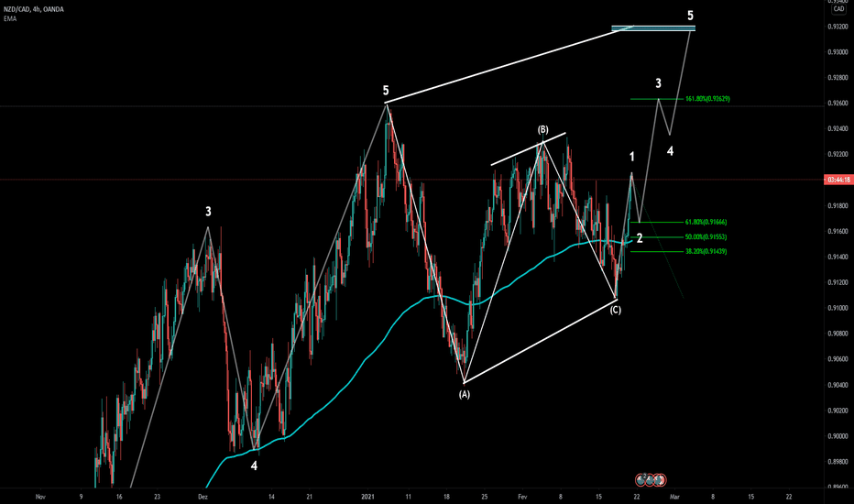Screen dimensions: 854x504
Task: Click the 0.90200 price axis label
Action: click(x=838, y=411)
